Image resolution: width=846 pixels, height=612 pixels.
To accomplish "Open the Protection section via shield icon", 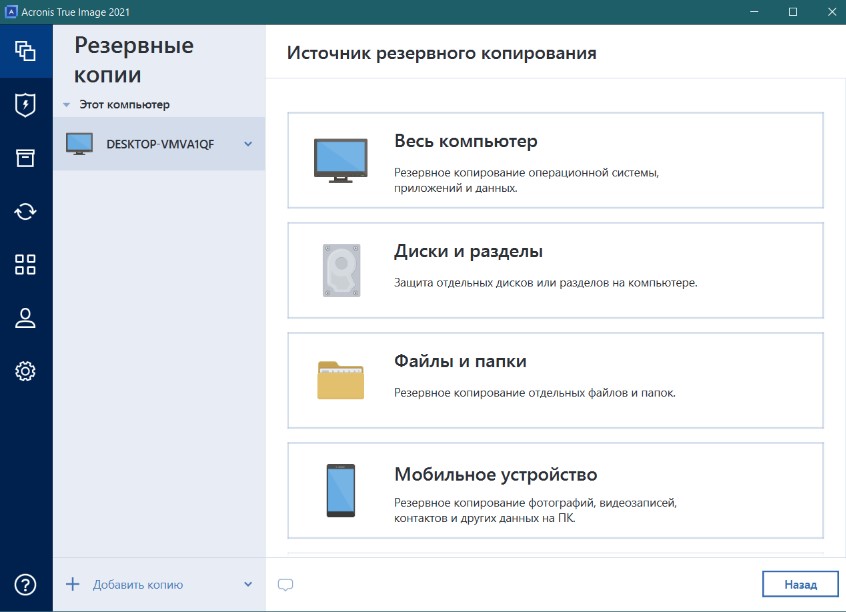I will click(25, 105).
